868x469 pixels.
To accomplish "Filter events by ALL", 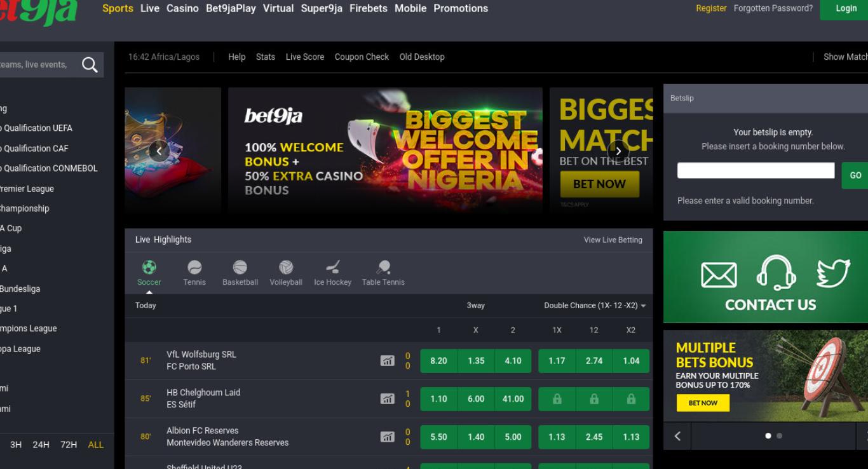I will tap(96, 445).
